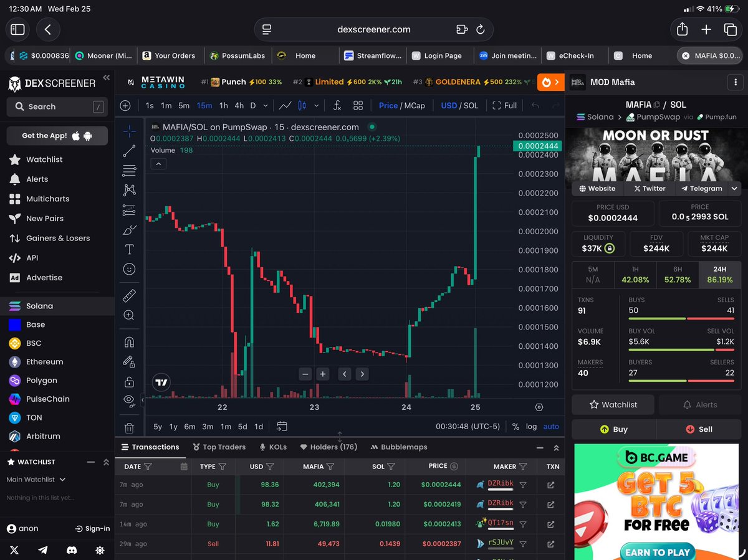Open the emoji icons tool
Screen dimensions: 748x560
click(129, 269)
